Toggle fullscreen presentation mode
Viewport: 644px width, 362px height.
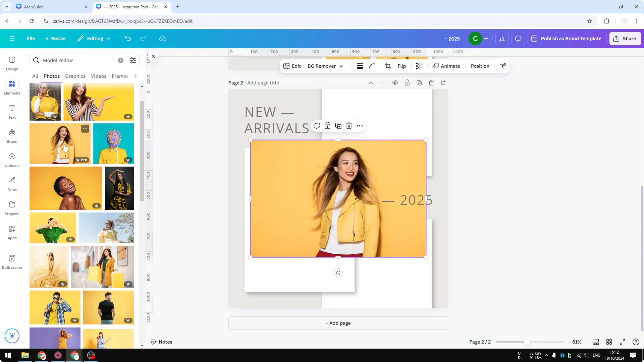click(622, 342)
